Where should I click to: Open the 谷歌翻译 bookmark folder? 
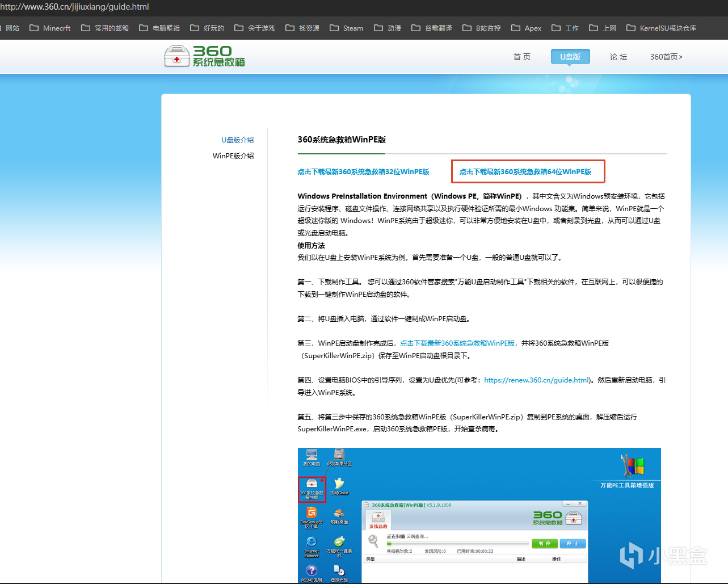click(x=432, y=28)
